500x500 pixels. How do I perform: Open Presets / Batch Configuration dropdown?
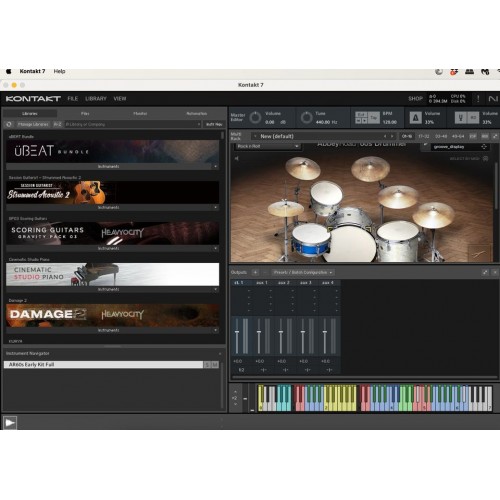(x=303, y=272)
